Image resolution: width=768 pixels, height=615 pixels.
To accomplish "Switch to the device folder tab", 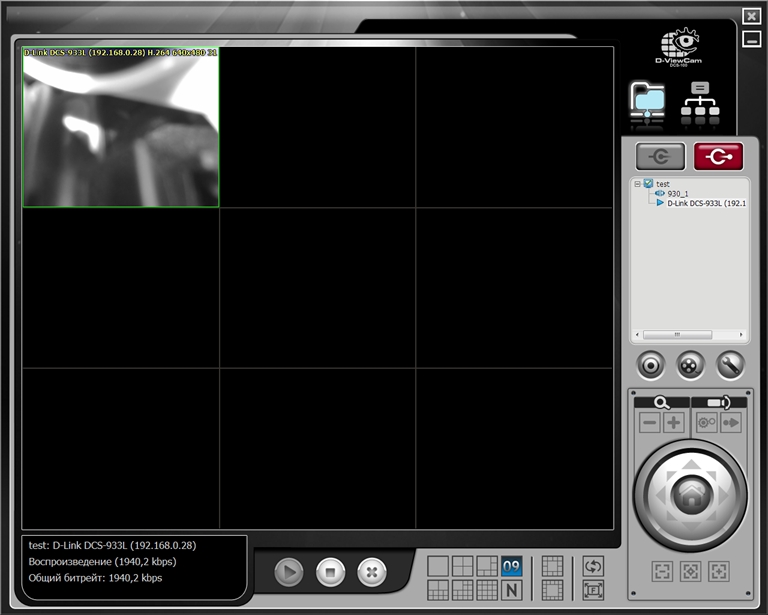I will [x=647, y=105].
